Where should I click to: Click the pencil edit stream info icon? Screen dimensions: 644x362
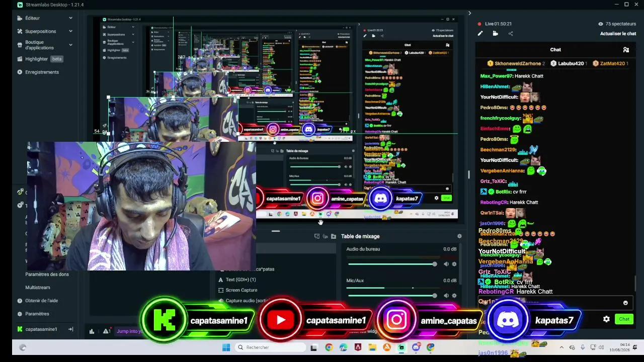pos(480,34)
